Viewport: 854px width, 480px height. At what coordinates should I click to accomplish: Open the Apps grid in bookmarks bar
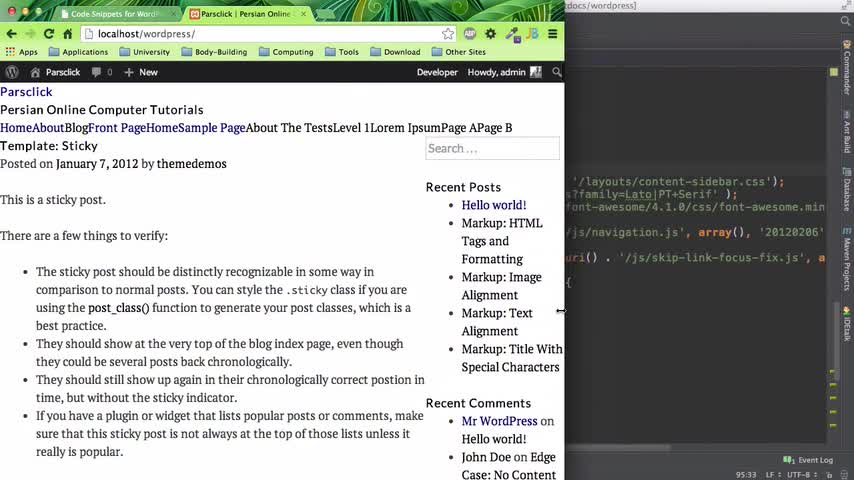coord(21,52)
